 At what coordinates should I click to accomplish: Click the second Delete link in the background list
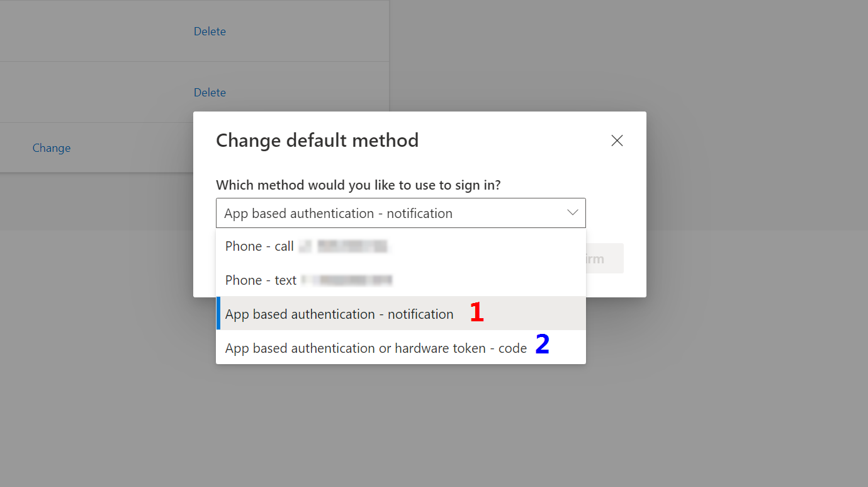[210, 92]
